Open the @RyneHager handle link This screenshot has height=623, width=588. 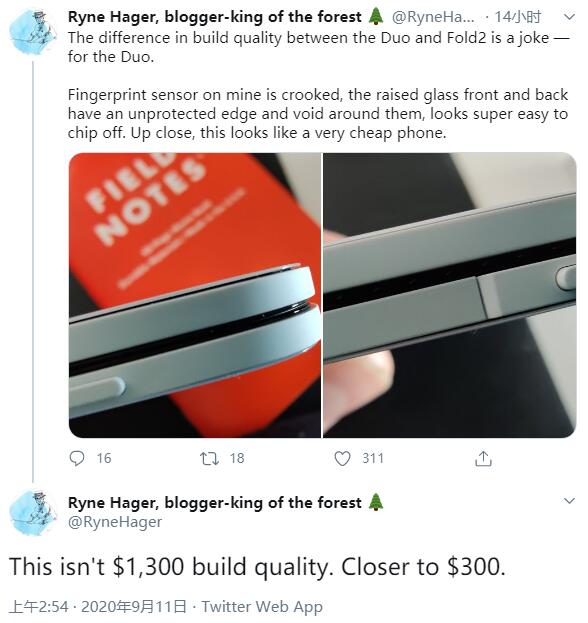(115, 522)
